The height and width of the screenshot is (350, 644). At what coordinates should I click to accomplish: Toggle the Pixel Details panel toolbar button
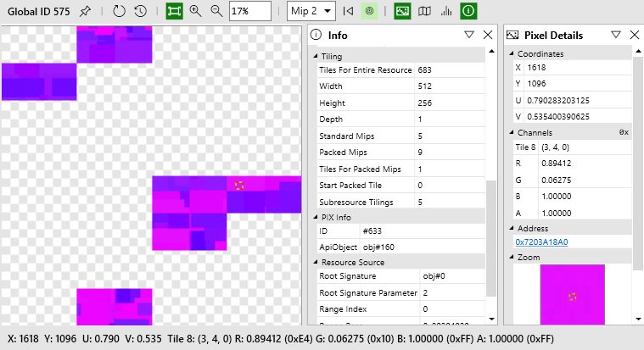(402, 11)
